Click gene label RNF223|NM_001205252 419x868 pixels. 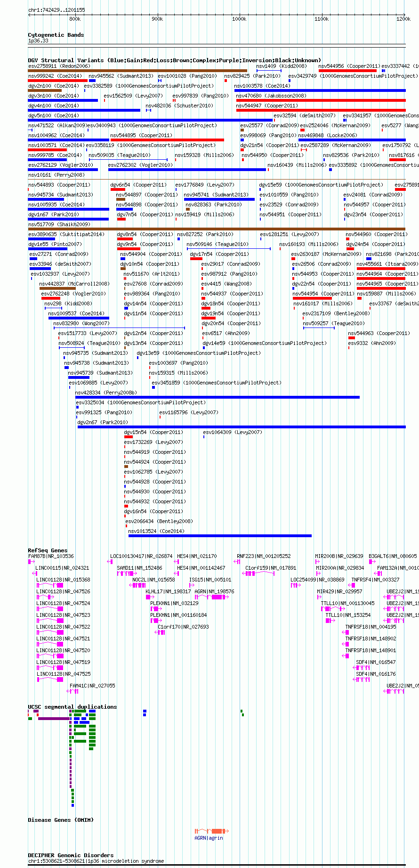click(x=264, y=556)
